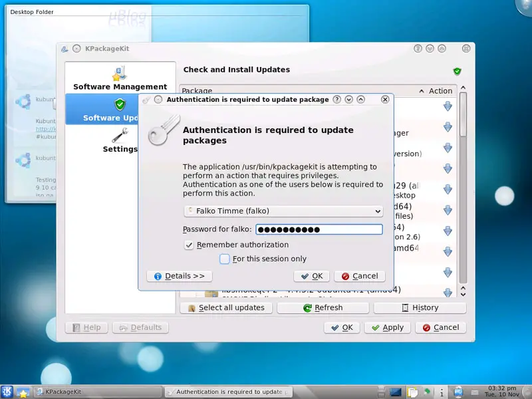Select the Software Updates sidebar entry
Viewport: 532px width, 399px height.
click(102, 109)
